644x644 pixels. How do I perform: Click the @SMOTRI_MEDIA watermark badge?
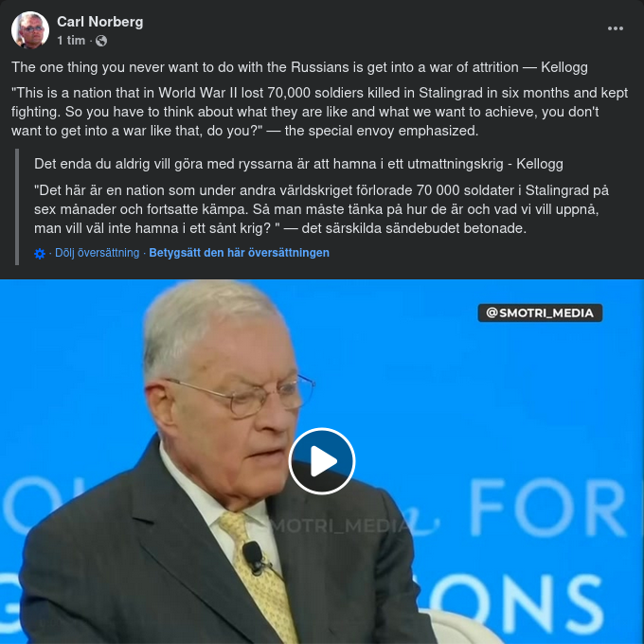point(540,313)
